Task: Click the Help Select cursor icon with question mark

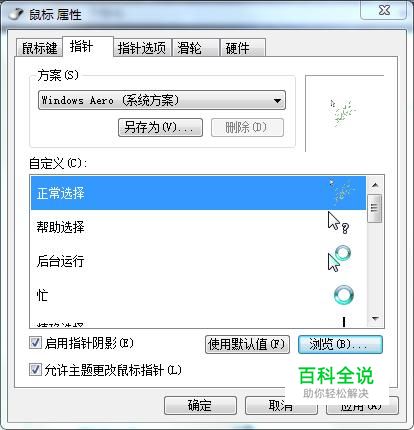Action: pyautogui.click(x=338, y=222)
